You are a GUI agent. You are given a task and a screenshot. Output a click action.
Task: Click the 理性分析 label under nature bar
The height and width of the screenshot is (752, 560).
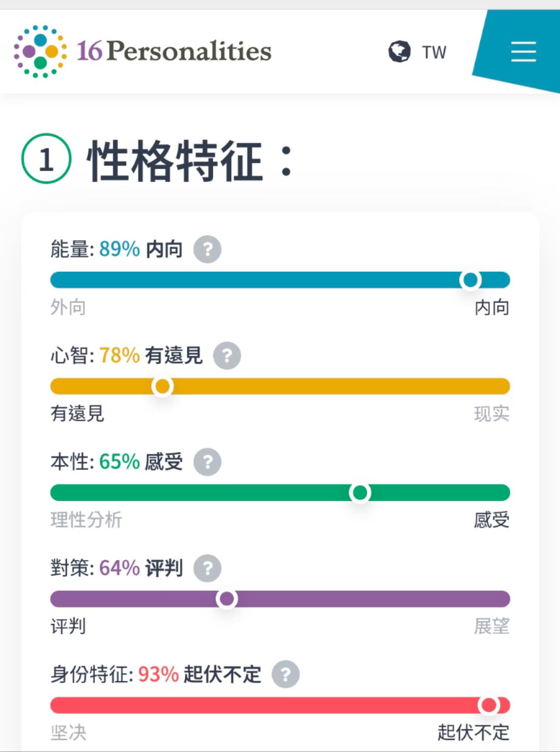[86, 520]
